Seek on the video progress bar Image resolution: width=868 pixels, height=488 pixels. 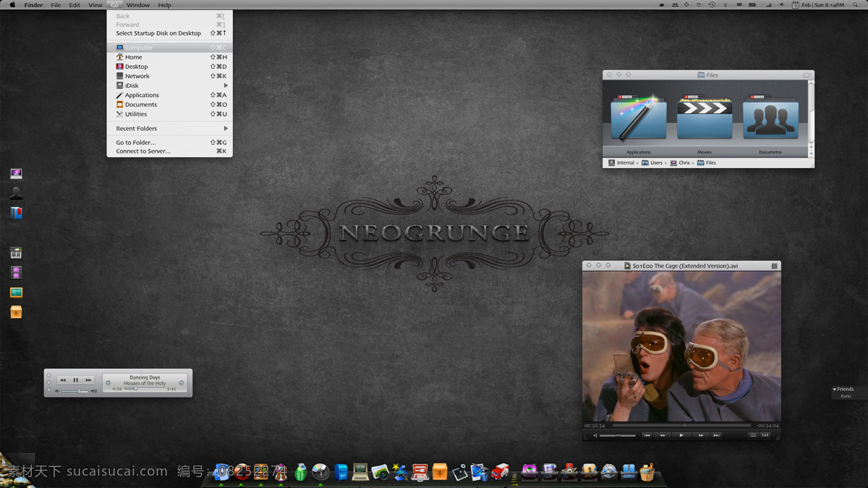[x=681, y=426]
